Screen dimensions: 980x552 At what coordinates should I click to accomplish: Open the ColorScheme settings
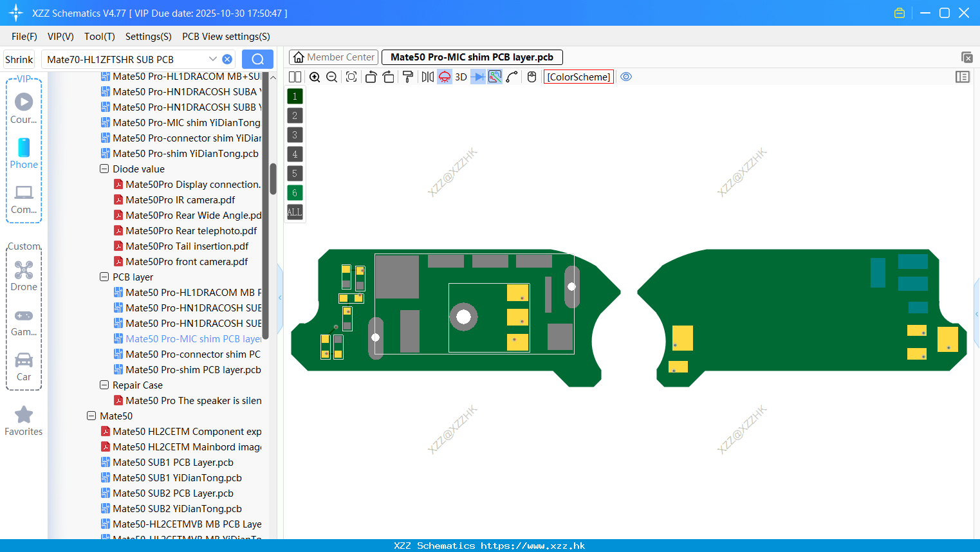[x=578, y=77]
